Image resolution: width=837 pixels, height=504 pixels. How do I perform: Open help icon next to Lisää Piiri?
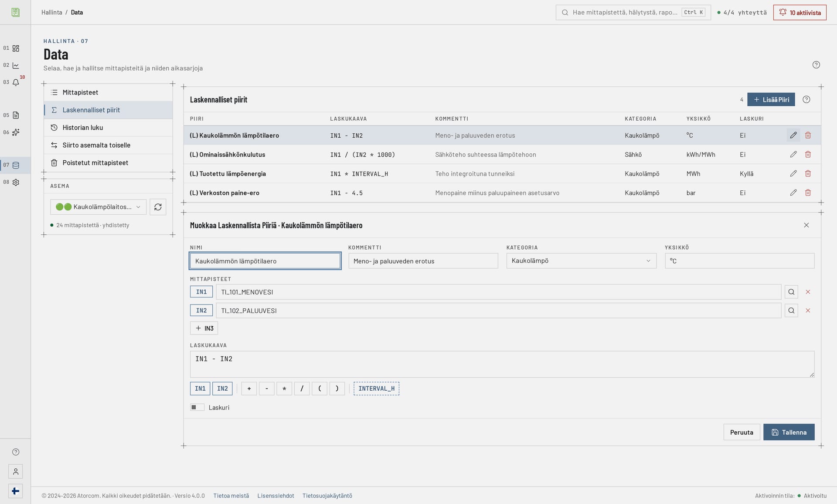pos(806,100)
